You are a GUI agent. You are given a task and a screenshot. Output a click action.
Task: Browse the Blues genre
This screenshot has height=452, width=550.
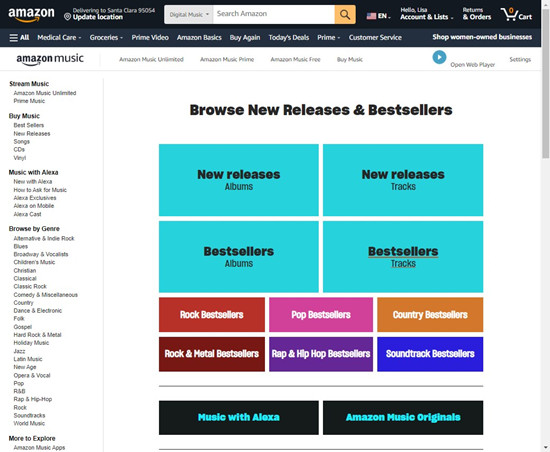pyautogui.click(x=21, y=247)
